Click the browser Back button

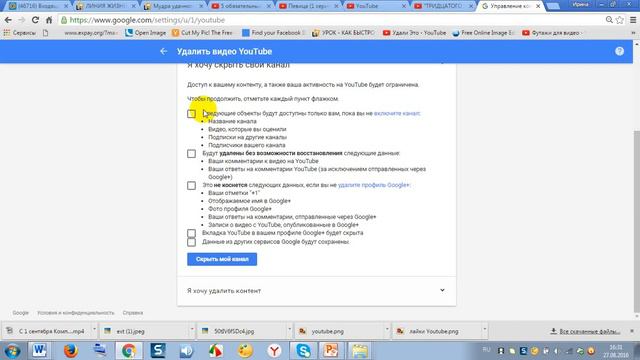click(8, 20)
